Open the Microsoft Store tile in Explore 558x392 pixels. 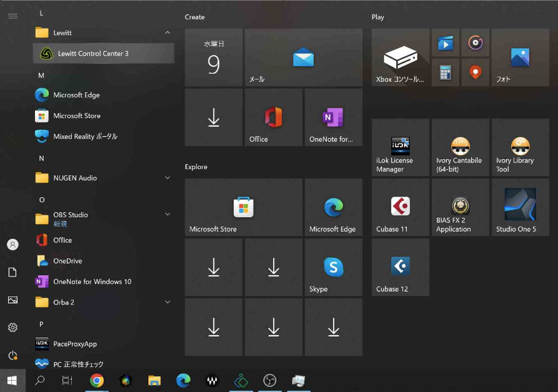[x=244, y=207]
